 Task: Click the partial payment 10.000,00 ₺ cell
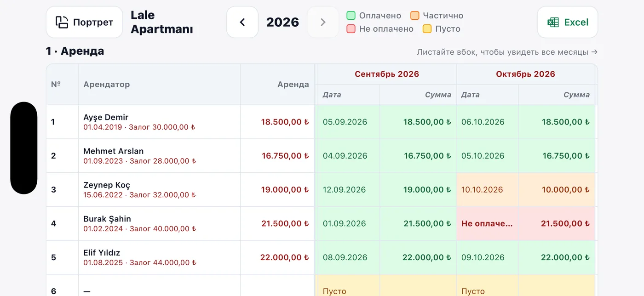557,190
